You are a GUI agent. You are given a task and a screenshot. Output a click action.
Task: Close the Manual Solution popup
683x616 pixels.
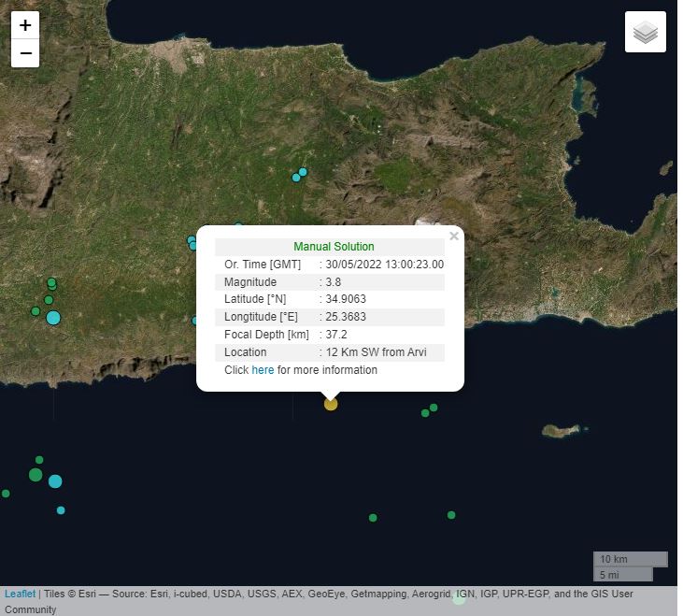(x=454, y=236)
